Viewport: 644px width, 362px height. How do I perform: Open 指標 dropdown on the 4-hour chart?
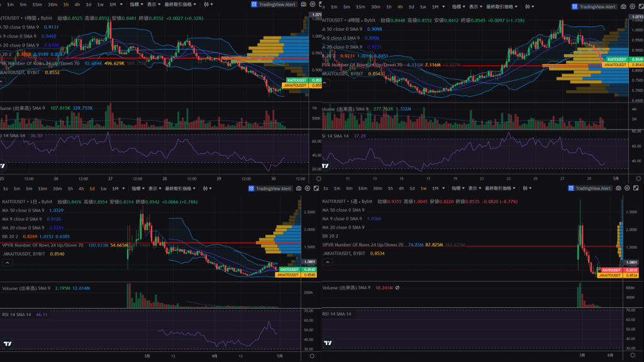click(458, 6)
